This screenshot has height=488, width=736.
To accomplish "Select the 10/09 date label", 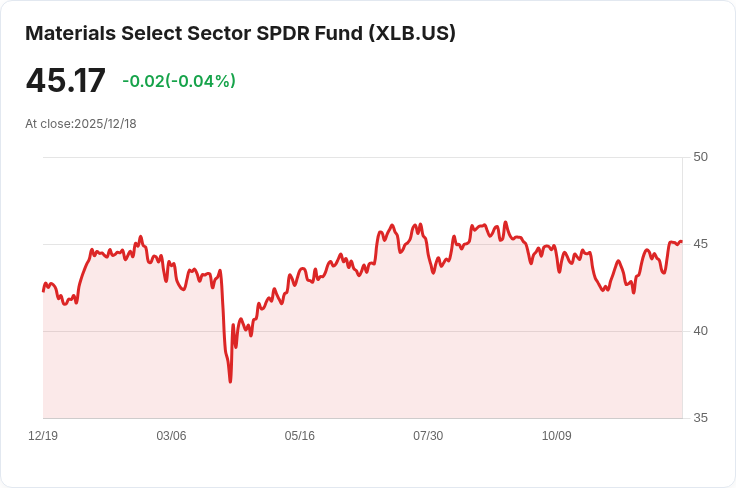I will (557, 436).
